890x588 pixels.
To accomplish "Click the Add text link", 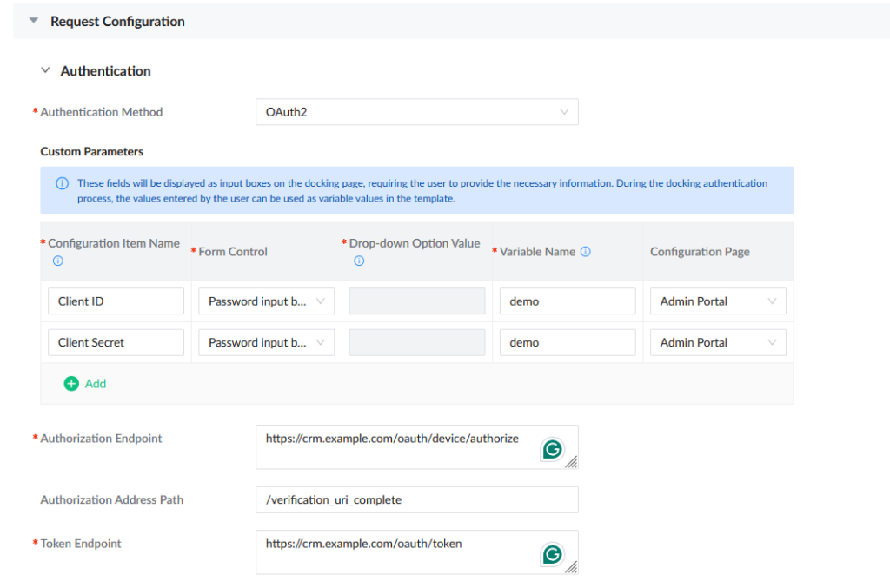I will (96, 384).
